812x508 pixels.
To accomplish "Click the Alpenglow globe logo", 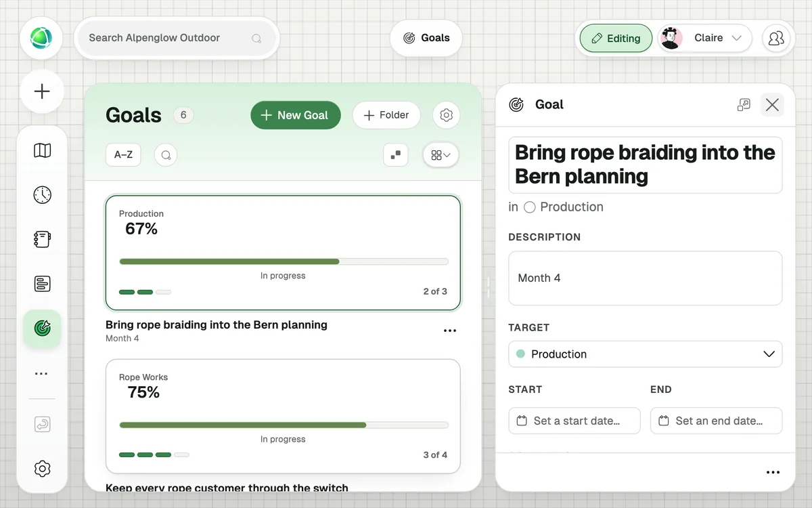I will (x=41, y=38).
